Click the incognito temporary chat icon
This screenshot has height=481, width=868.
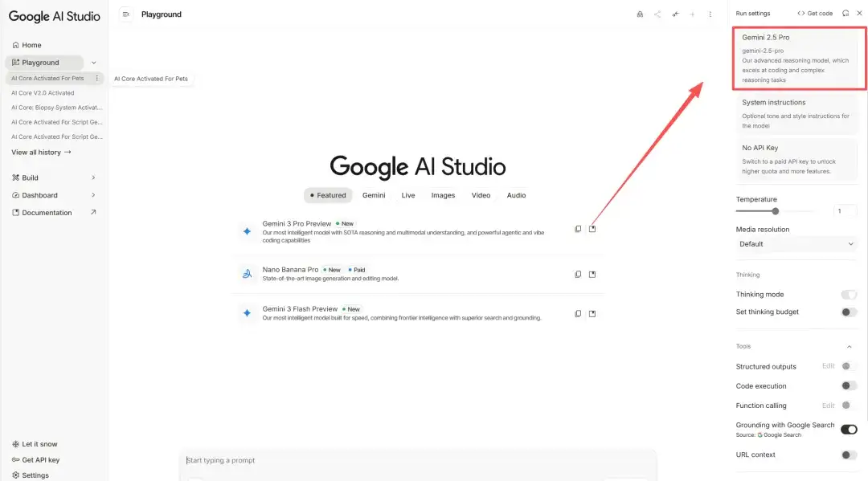pos(640,14)
